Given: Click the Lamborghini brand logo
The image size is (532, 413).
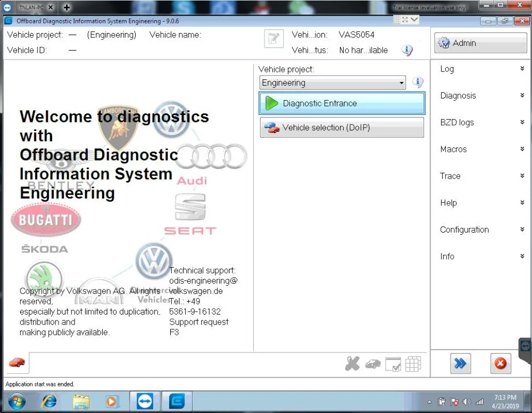Looking at the screenshot, I should click(x=118, y=127).
